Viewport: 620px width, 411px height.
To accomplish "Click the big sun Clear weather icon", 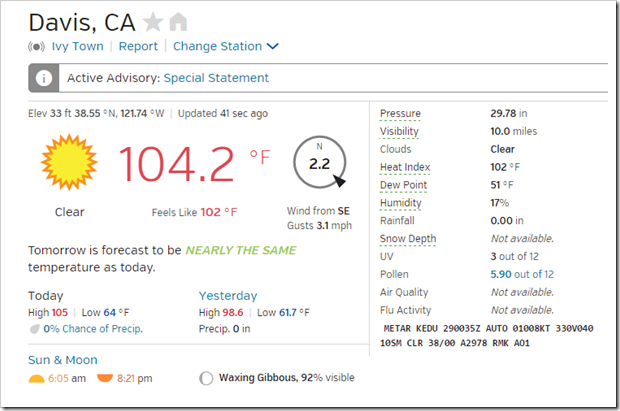I will [x=70, y=163].
